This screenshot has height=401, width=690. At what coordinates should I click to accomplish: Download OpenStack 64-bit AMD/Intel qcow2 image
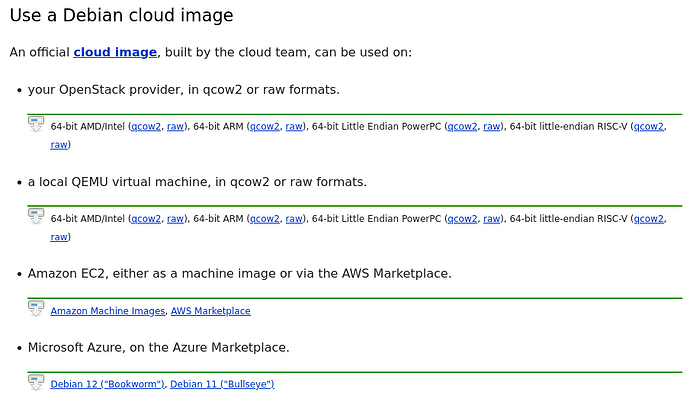[146, 127]
